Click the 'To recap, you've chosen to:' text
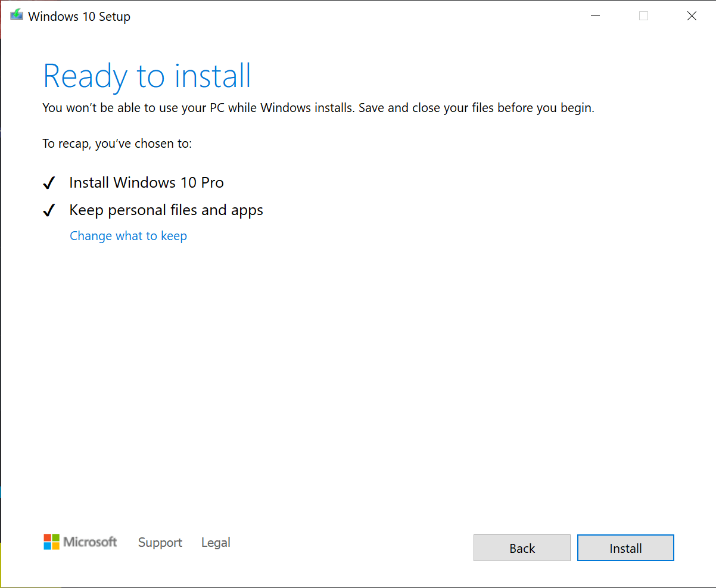Image resolution: width=716 pixels, height=588 pixels. pyautogui.click(x=117, y=144)
